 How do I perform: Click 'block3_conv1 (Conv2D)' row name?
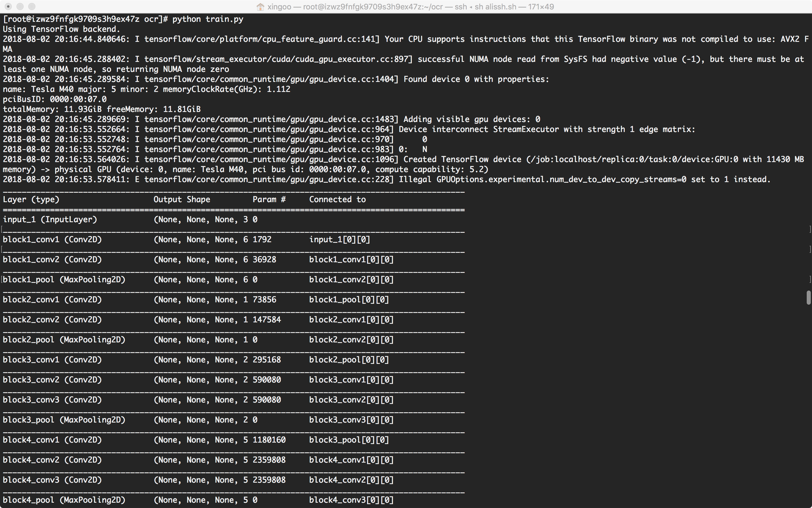[x=52, y=360]
